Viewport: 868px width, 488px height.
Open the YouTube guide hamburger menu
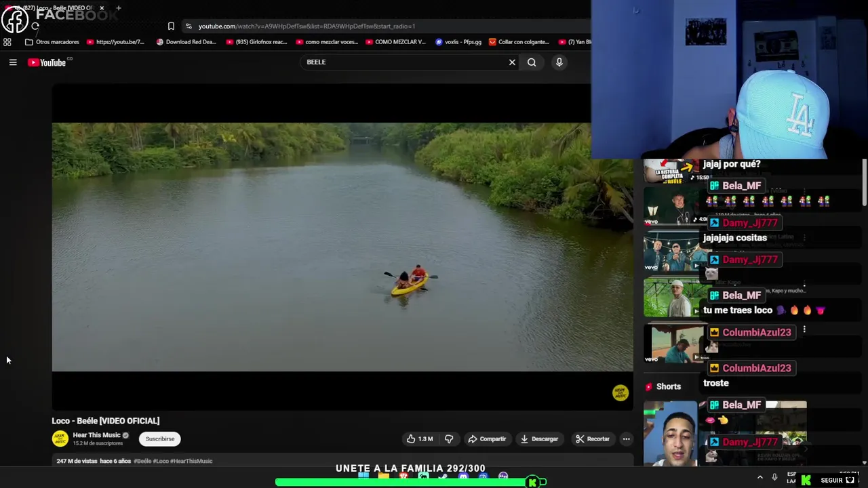[x=13, y=62]
